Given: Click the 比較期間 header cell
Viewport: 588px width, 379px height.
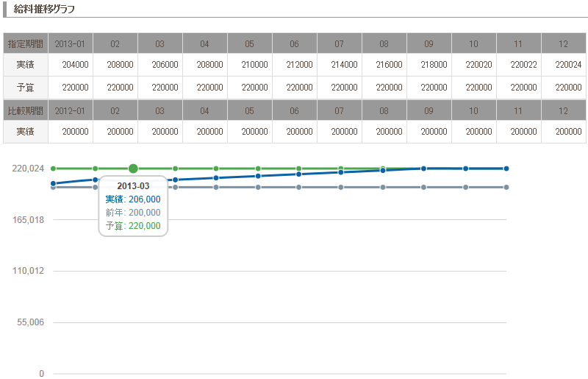Looking at the screenshot, I should pyautogui.click(x=26, y=111).
